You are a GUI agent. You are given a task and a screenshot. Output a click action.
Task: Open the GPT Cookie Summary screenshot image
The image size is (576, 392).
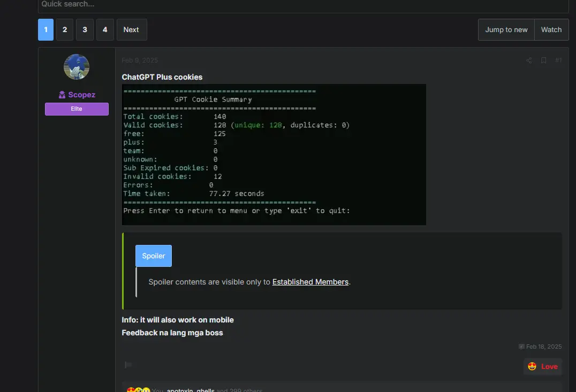tap(274, 155)
